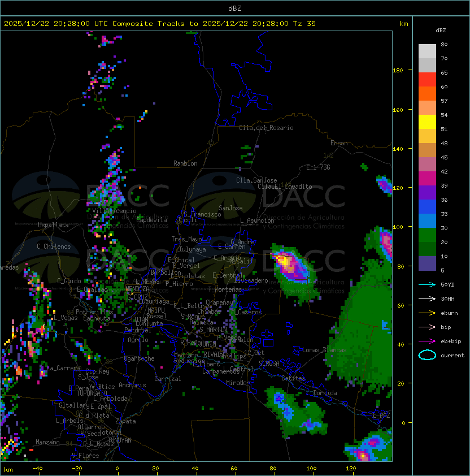
Task: Click the purple 39 dBZ legend swatch
Action: click(427, 192)
